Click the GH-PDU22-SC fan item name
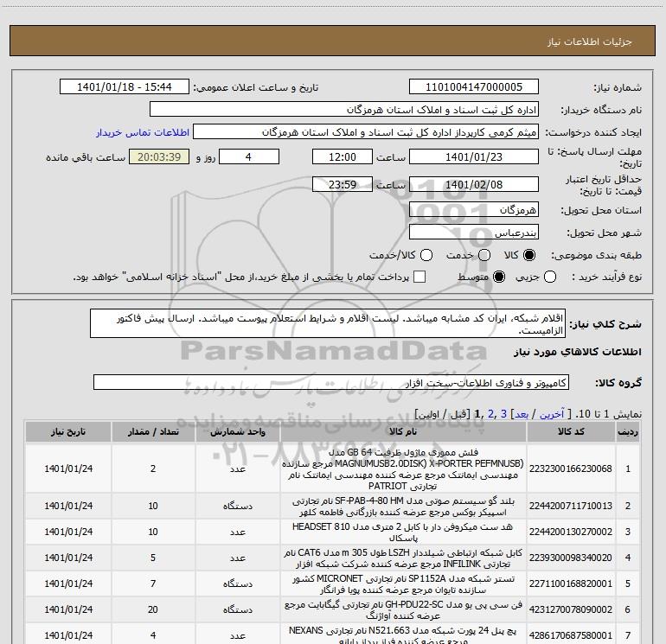The height and width of the screenshot is (644, 666). click(403, 610)
